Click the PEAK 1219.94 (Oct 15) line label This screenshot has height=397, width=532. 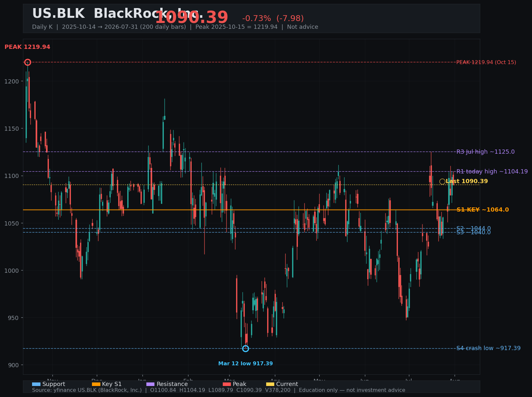(x=486, y=62)
